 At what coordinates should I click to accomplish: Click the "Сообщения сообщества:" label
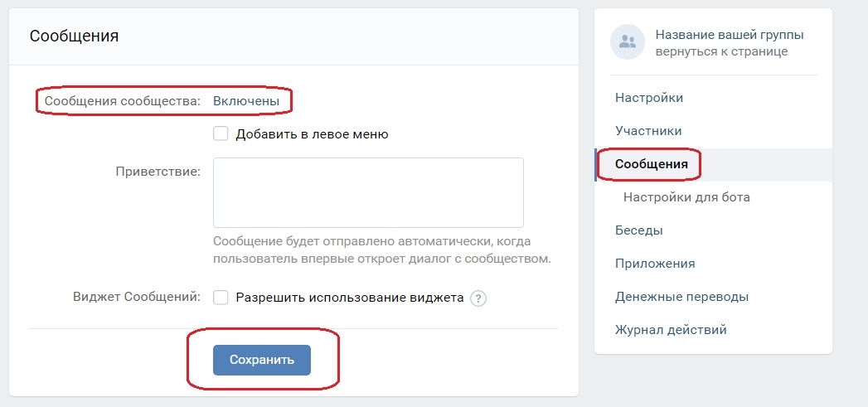click(122, 101)
